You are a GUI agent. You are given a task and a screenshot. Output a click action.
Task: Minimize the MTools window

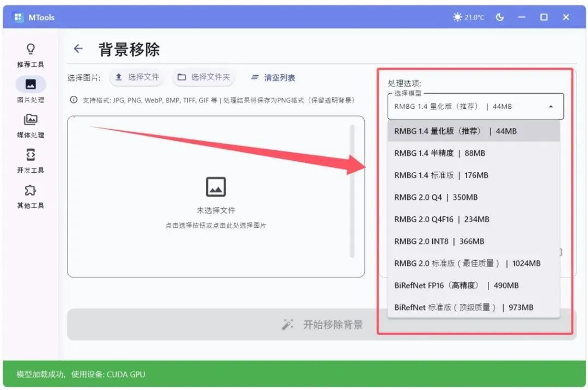(x=522, y=17)
